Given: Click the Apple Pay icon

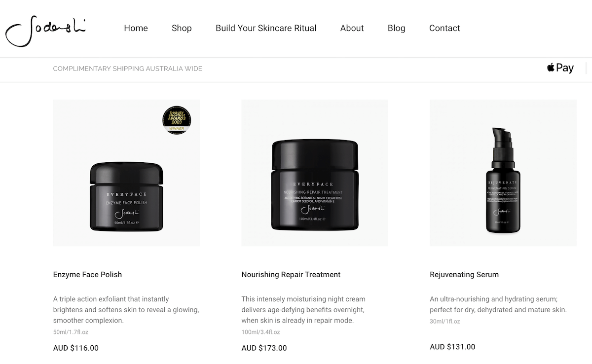Looking at the screenshot, I should click(560, 68).
